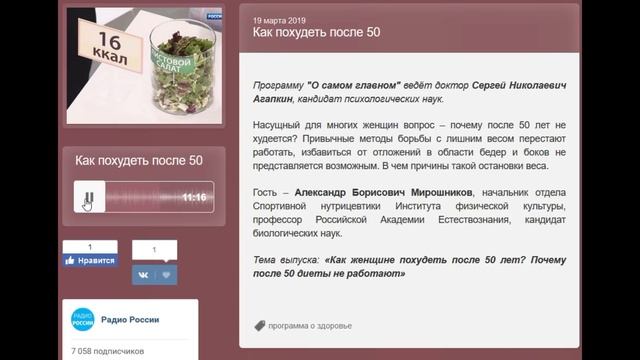
Task: Click the Тема выпуска line text
Action: point(409,267)
